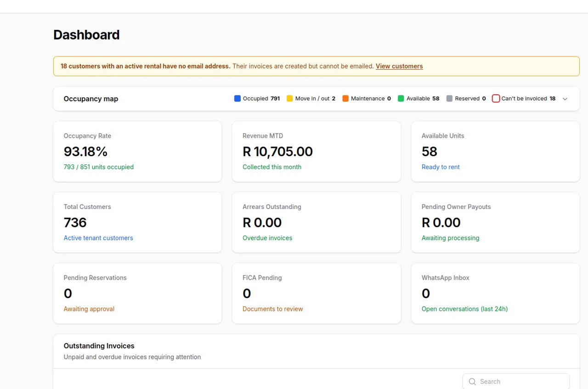Click the '736' total customers value

pos(75,223)
